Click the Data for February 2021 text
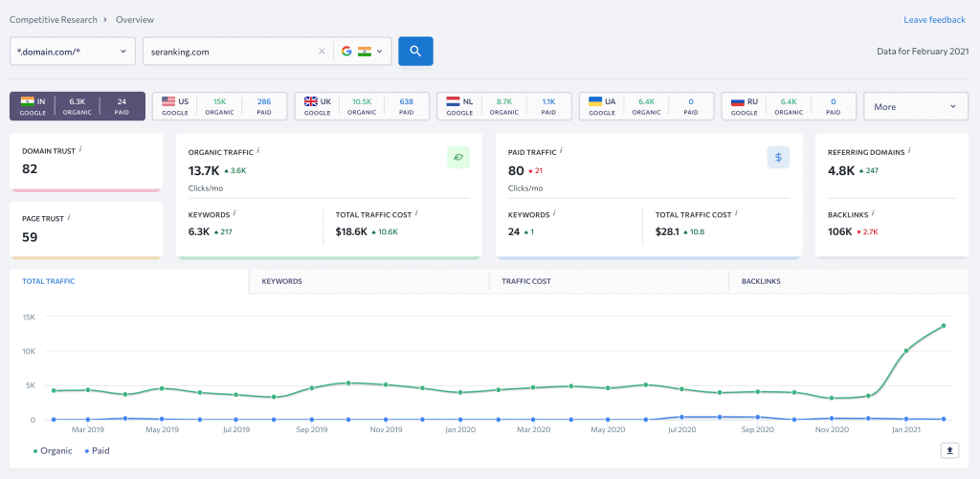 click(x=921, y=52)
